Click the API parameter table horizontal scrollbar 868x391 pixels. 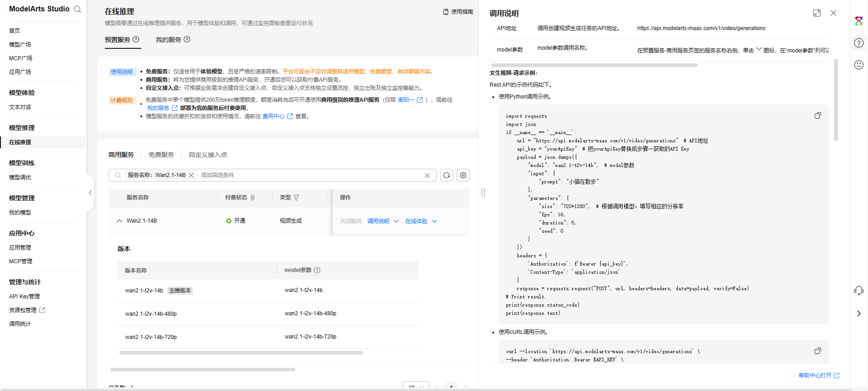(x=594, y=65)
